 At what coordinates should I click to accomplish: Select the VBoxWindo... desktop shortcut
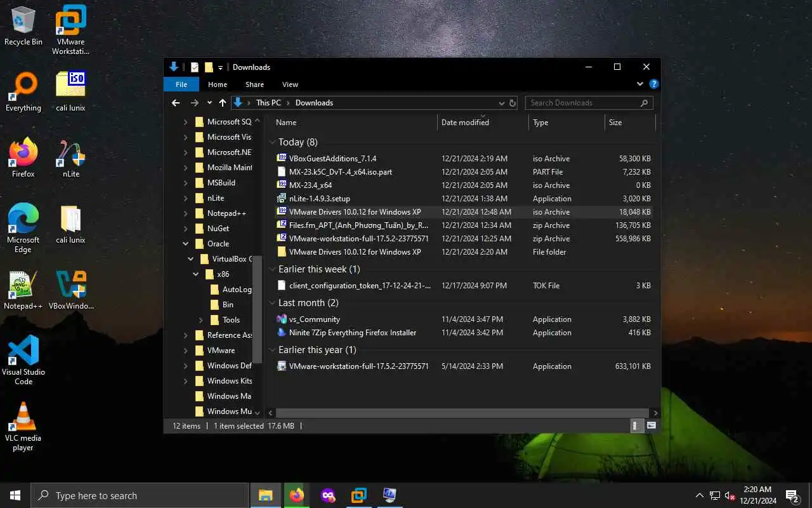tap(70, 290)
